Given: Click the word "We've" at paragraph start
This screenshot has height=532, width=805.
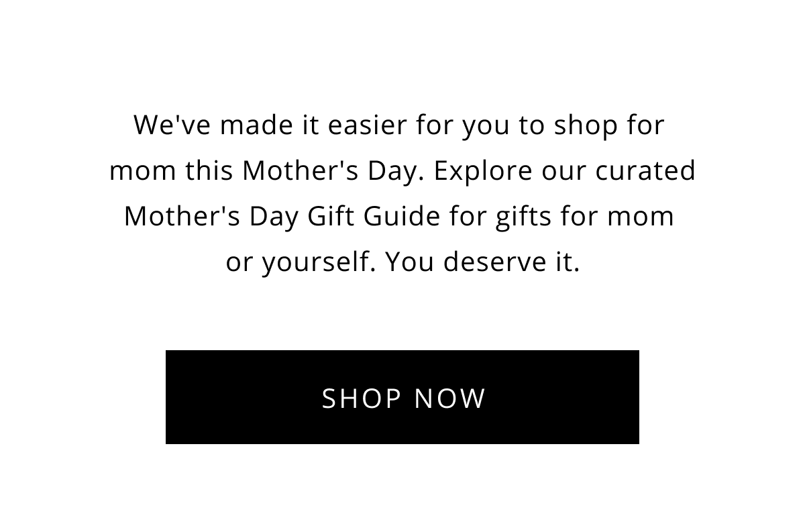Looking at the screenshot, I should tap(172, 126).
